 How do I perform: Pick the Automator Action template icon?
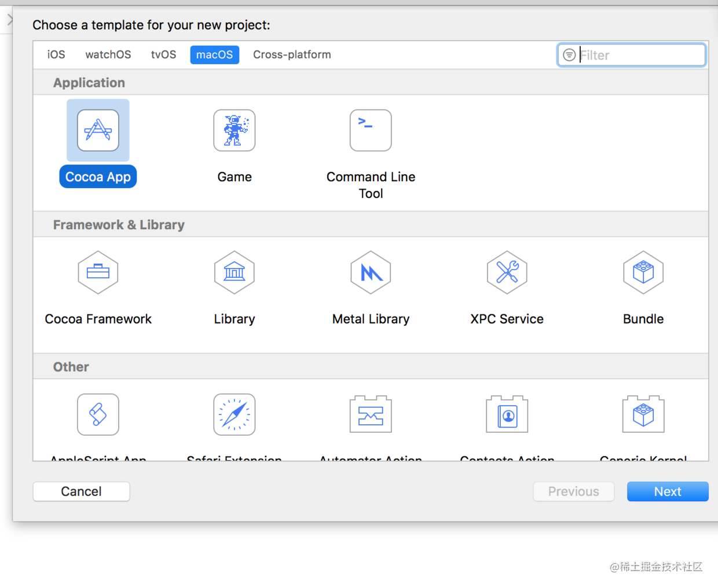coord(371,414)
